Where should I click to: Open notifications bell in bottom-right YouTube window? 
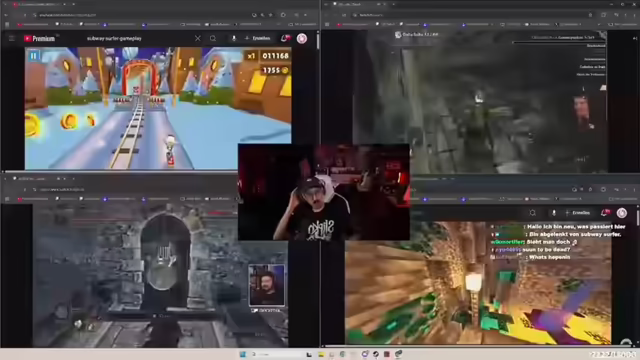click(x=604, y=213)
